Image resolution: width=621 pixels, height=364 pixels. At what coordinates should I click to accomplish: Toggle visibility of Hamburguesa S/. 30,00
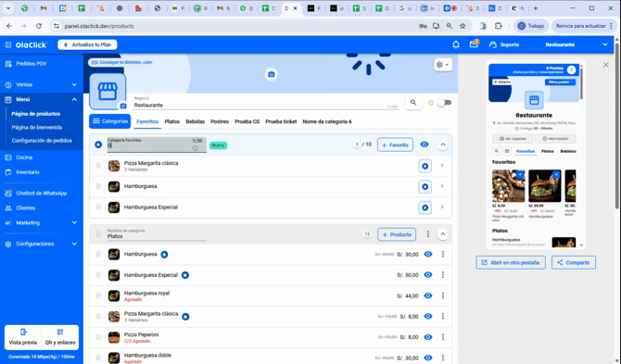coord(428,255)
